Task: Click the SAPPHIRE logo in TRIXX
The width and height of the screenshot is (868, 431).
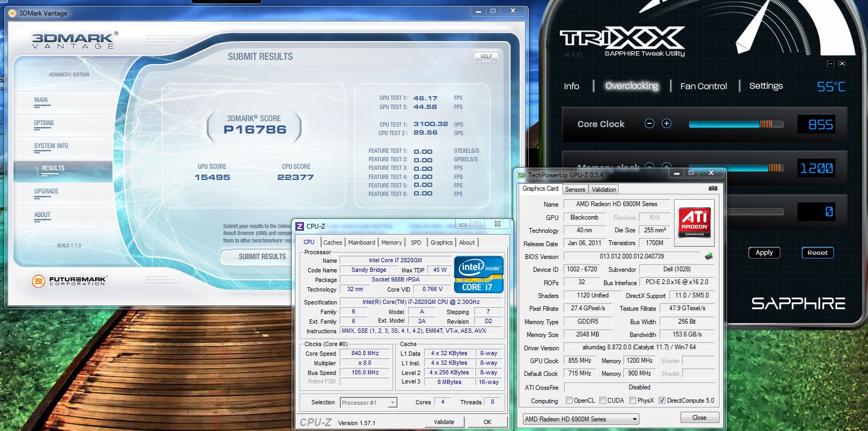Action: coord(798,304)
